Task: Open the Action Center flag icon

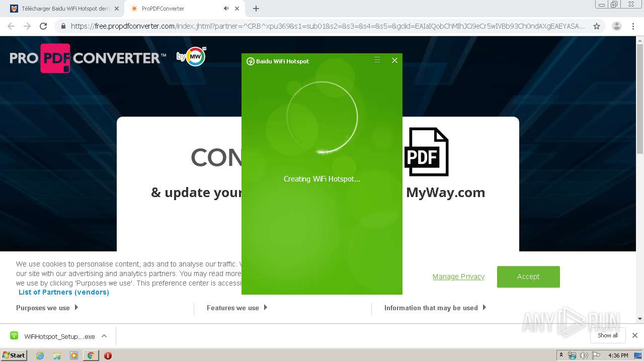Action: pos(596,355)
